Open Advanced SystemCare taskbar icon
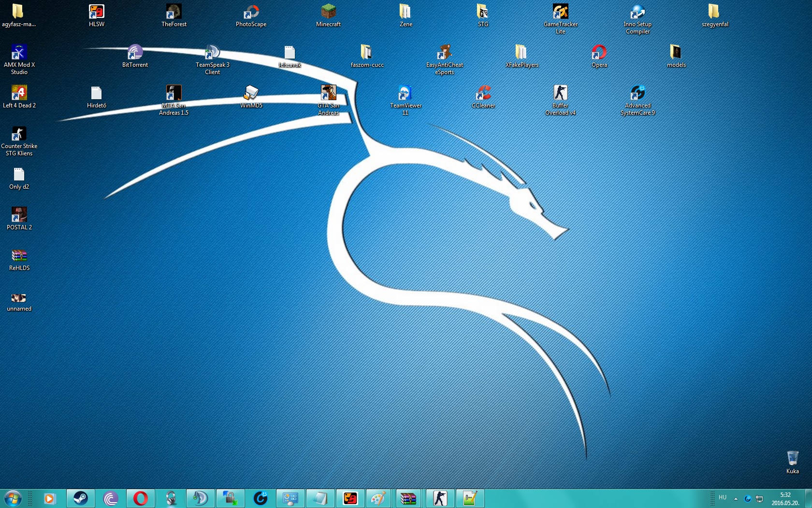812x508 pixels. pos(261,498)
